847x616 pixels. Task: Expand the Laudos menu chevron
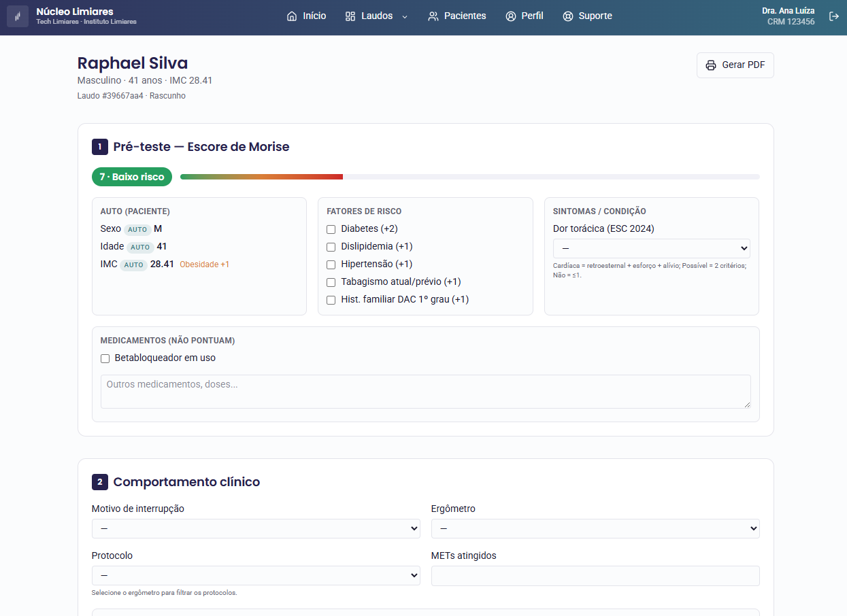[x=405, y=16]
